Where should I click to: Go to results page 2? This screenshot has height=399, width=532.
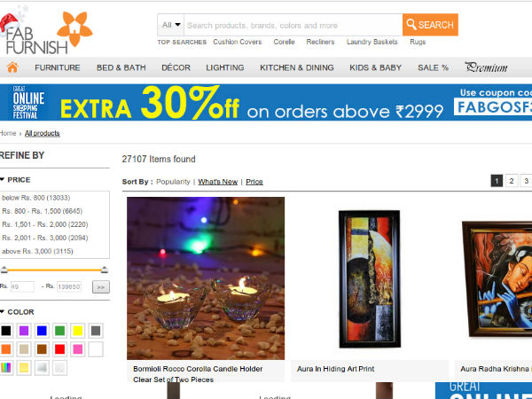coord(512,181)
